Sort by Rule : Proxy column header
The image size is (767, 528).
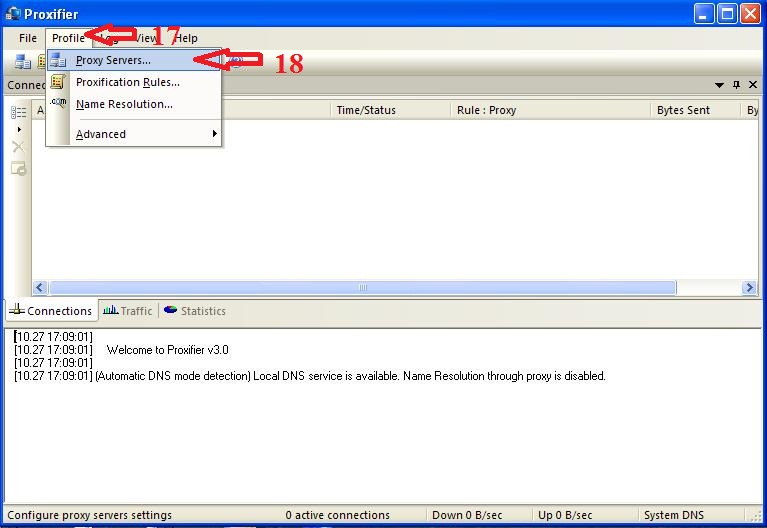pyautogui.click(x=550, y=110)
